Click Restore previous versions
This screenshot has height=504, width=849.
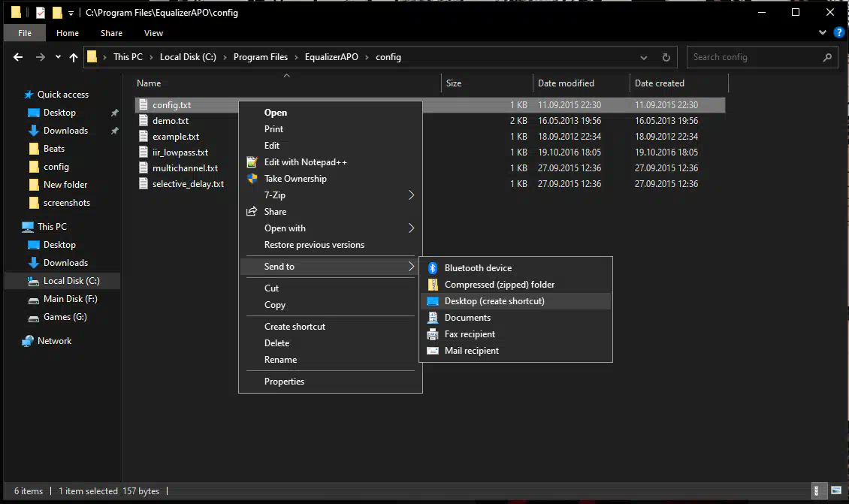(331, 245)
